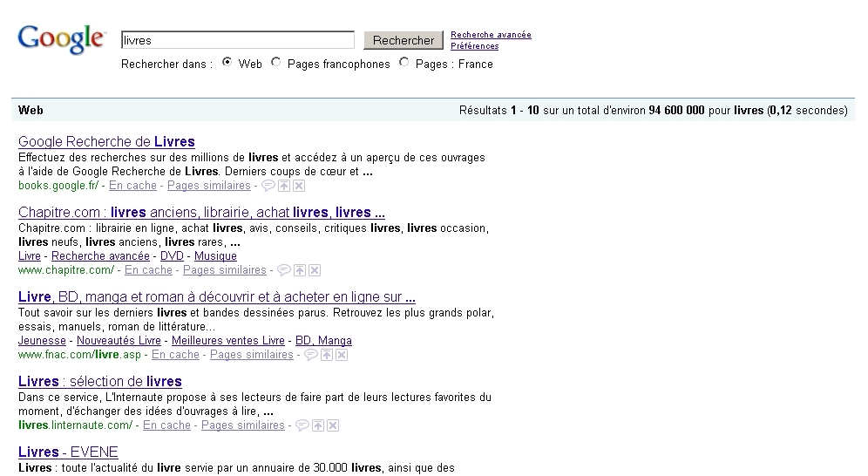Open Recherche avancée next to search button
Screen dimensions: 868x476
click(491, 34)
